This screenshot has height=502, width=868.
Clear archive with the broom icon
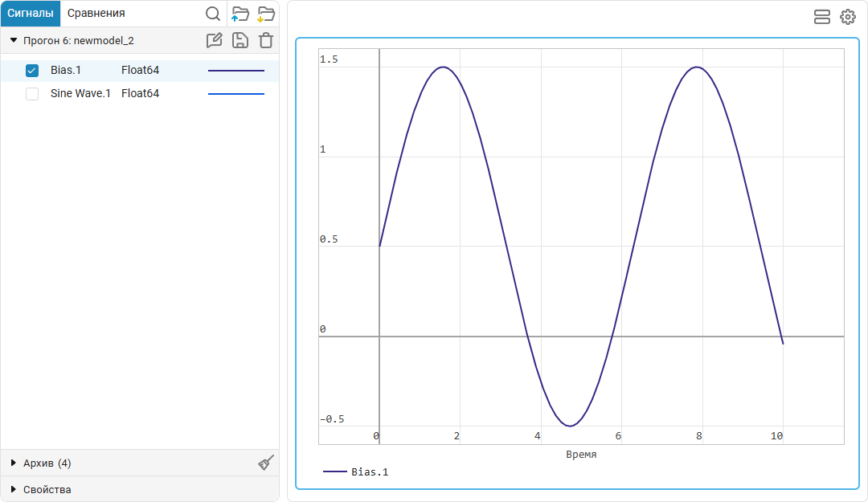266,463
